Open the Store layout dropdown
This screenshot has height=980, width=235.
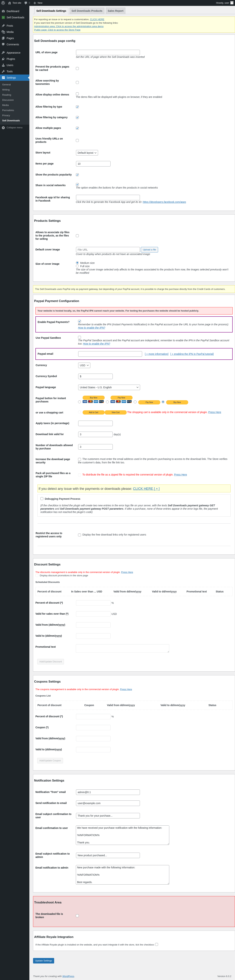tap(87, 153)
